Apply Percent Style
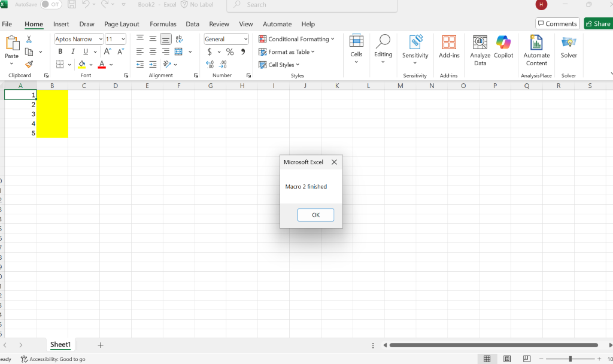Screen dimensions: 613x364 [x=230, y=51]
